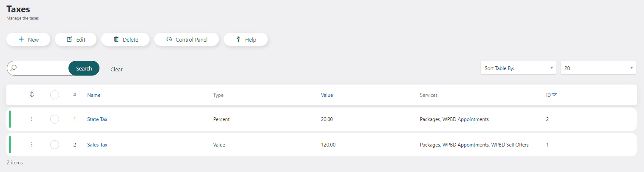Click the Clear link beside search

pyautogui.click(x=116, y=69)
